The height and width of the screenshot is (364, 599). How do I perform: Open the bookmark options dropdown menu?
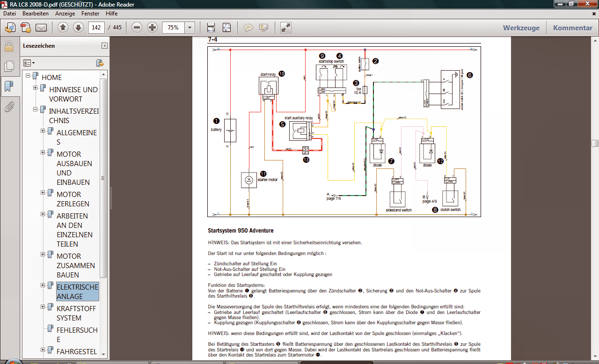tap(29, 63)
